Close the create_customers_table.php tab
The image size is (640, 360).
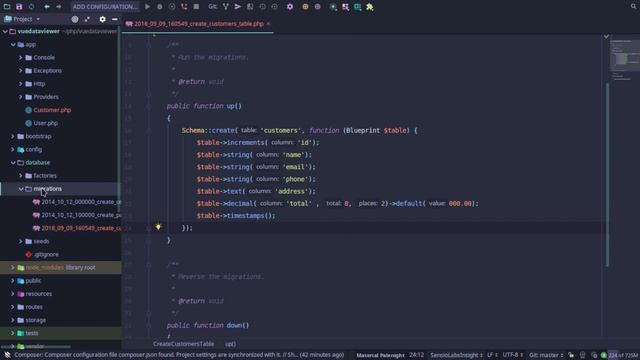coord(268,24)
